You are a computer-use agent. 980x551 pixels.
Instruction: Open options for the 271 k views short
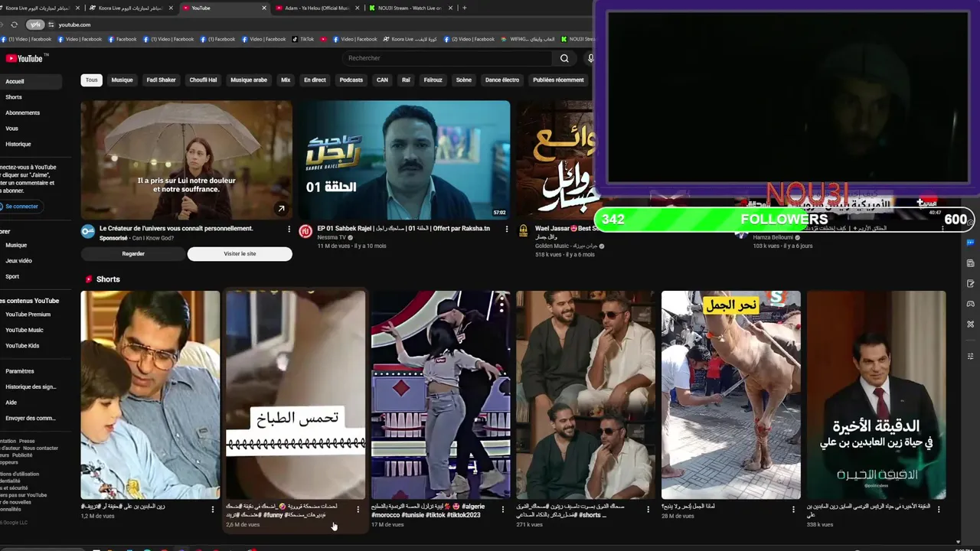648,509
